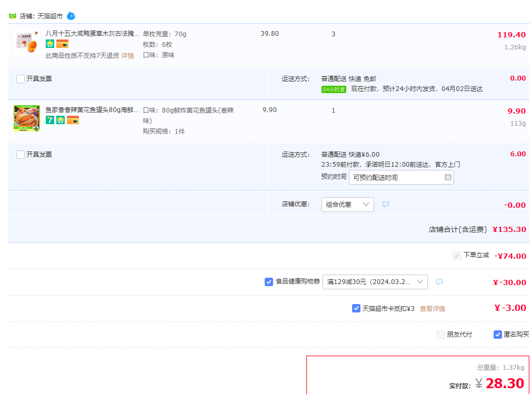Click the 119.40 subtotal amount
Screen dimensions: 532x394
point(511,35)
